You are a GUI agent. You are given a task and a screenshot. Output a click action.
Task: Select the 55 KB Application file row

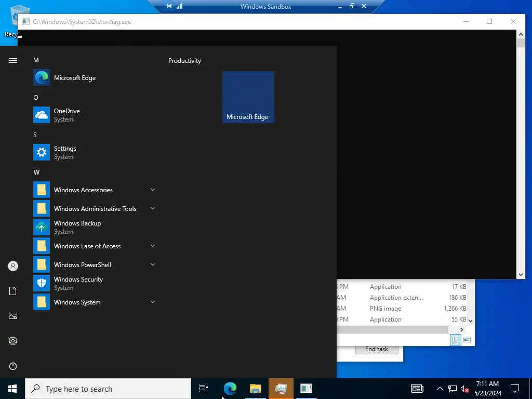pyautogui.click(x=402, y=320)
